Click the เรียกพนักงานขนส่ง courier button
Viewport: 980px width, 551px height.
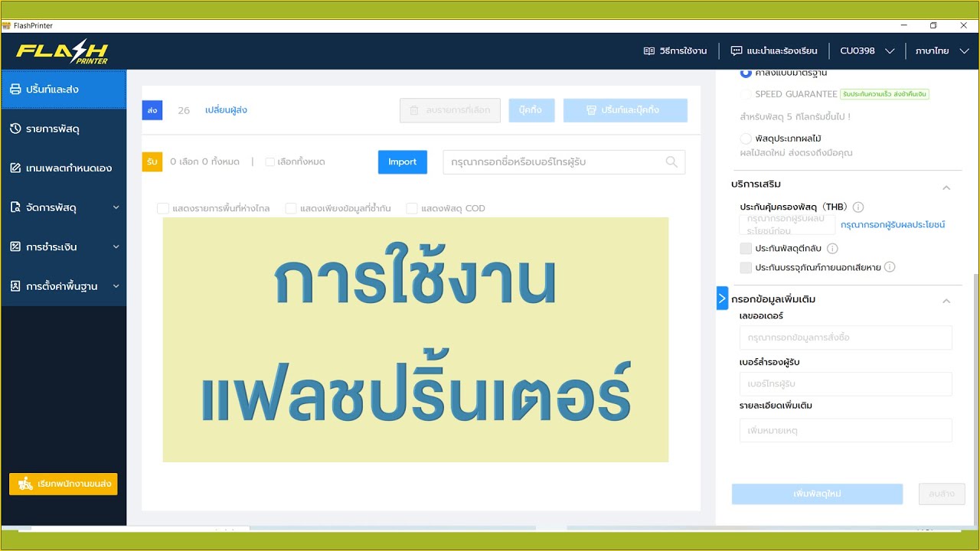[x=64, y=484]
